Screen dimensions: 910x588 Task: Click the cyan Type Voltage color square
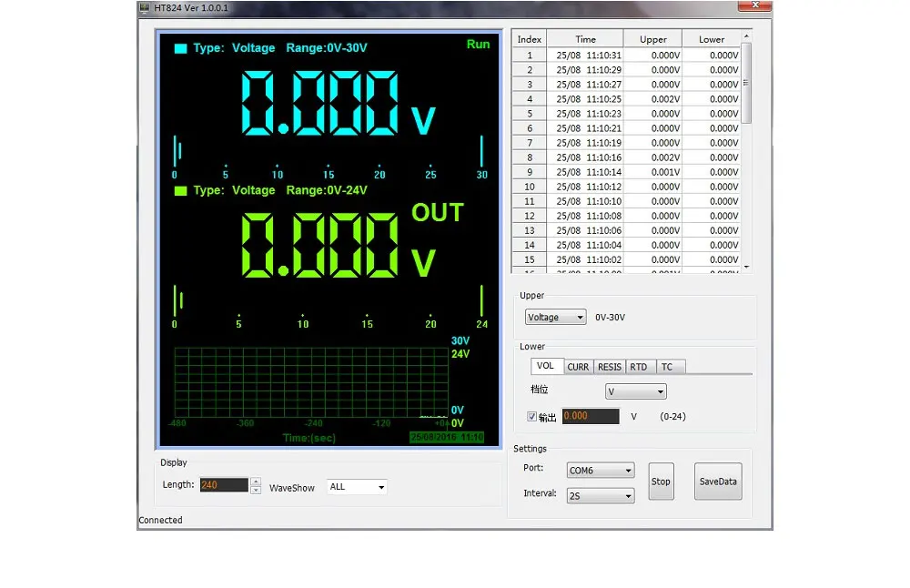click(x=180, y=48)
